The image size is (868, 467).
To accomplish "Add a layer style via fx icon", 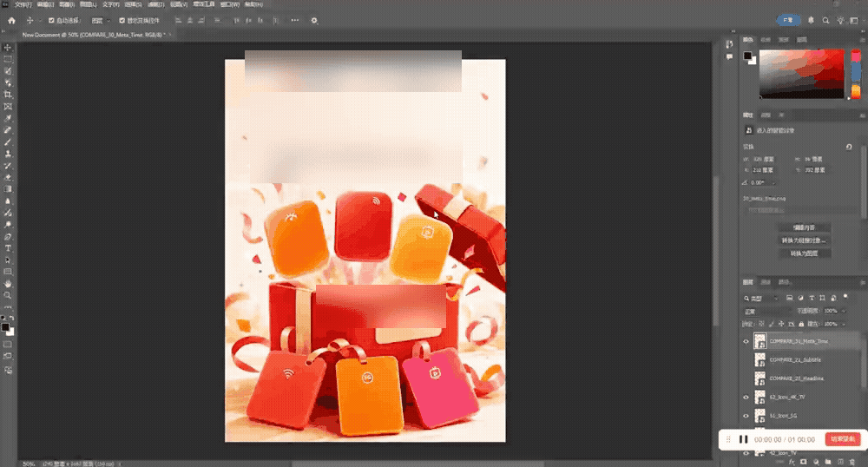I will tap(792, 462).
